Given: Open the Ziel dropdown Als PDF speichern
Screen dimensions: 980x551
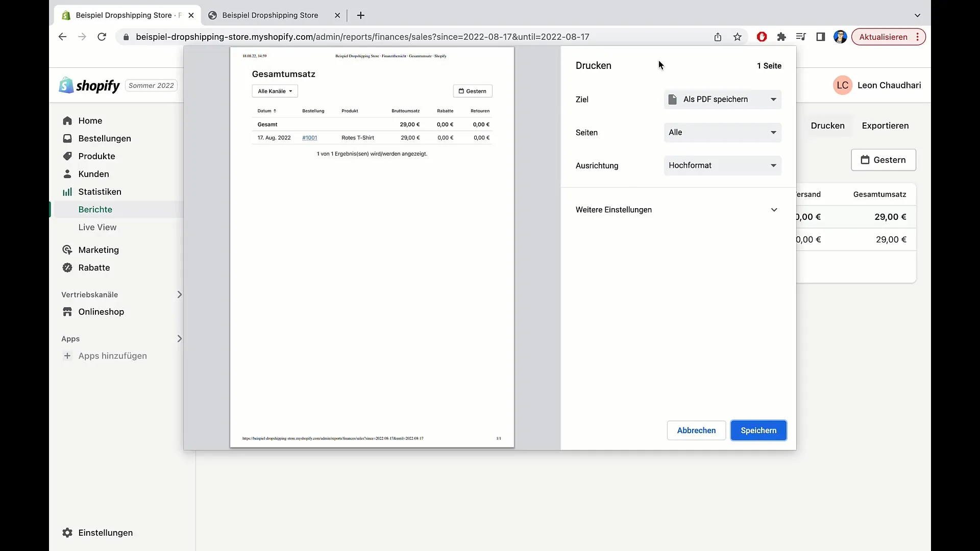Looking at the screenshot, I should click(722, 99).
